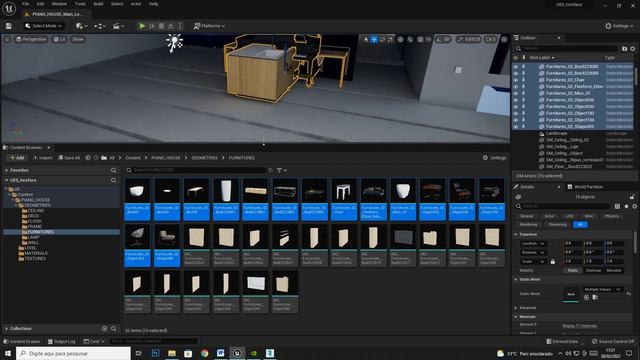Open the Help menu
Viewport: 640px width, 360px height.
click(153, 4)
